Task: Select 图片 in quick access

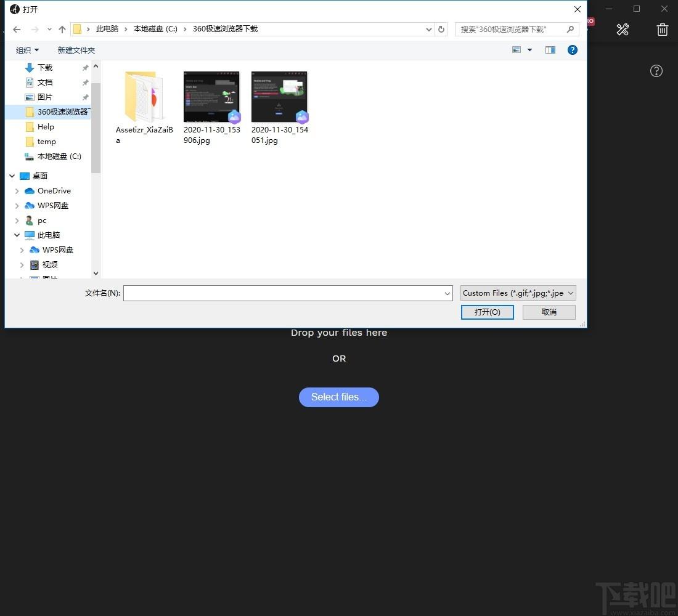Action: click(x=45, y=97)
